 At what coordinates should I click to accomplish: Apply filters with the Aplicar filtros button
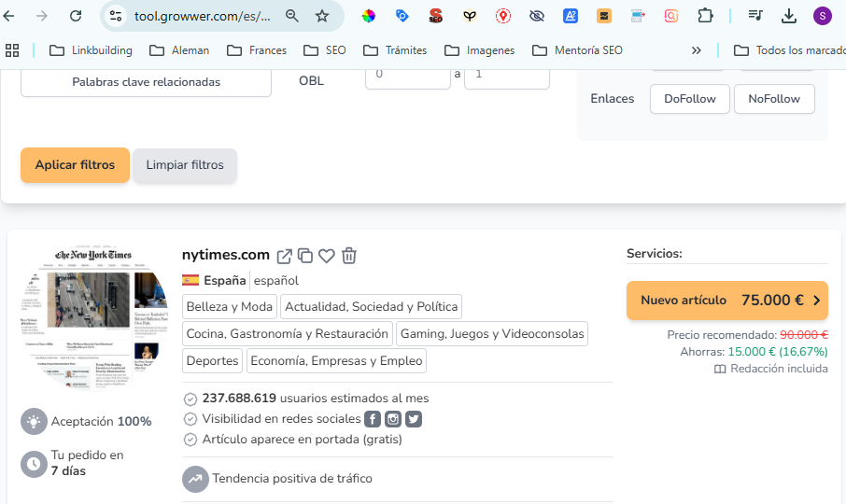click(75, 165)
